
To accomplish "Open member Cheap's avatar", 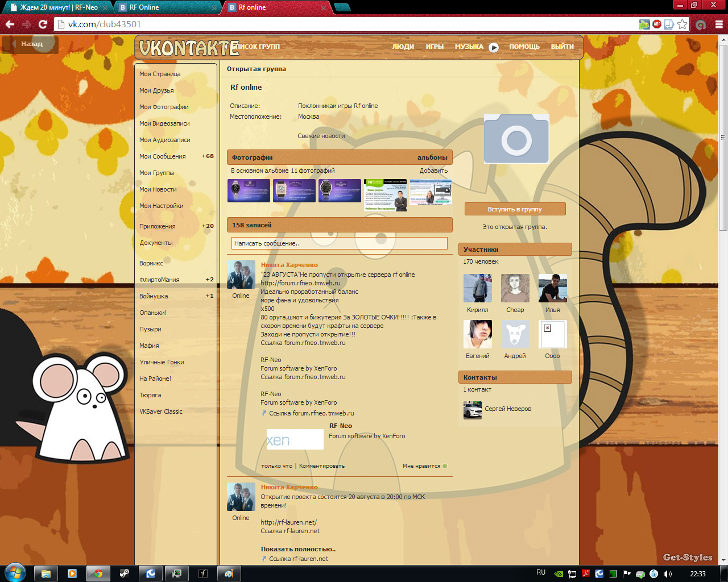I will 515,288.
